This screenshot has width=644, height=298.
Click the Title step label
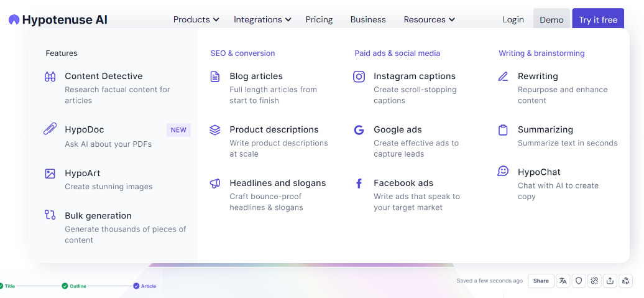10,286
